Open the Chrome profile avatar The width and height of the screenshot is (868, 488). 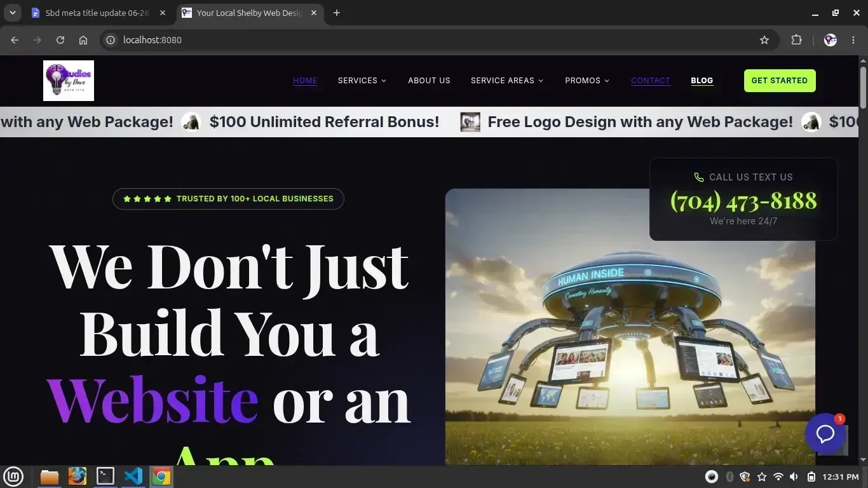pyautogui.click(x=831, y=40)
